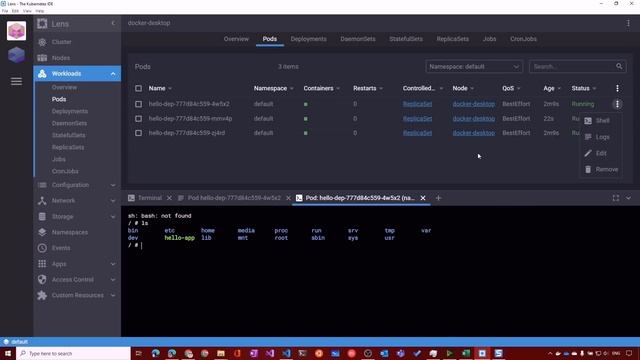640x360 pixels.
Task: Open the Cluster section in sidebar
Action: (61, 42)
